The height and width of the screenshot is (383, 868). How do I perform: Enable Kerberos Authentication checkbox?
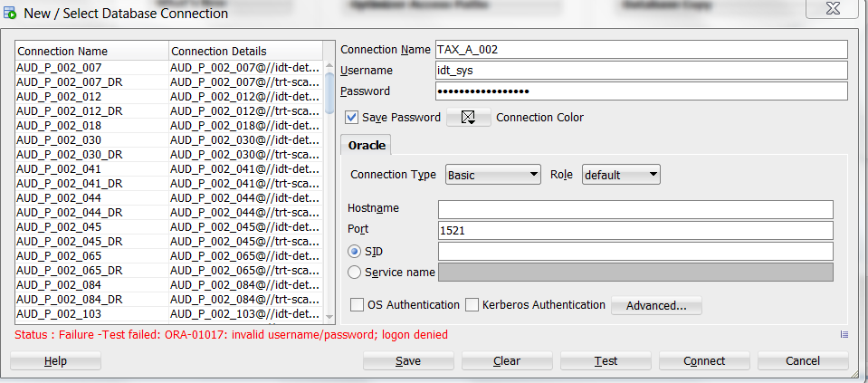tap(472, 305)
